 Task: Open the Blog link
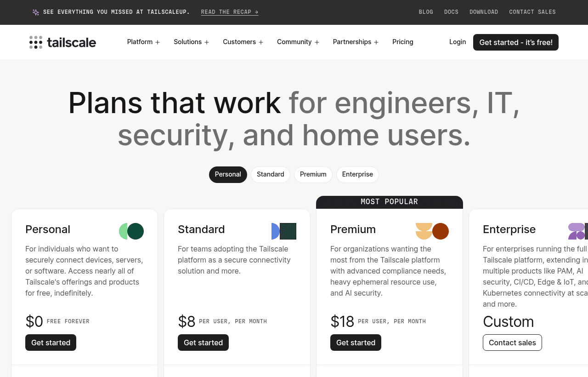426,12
